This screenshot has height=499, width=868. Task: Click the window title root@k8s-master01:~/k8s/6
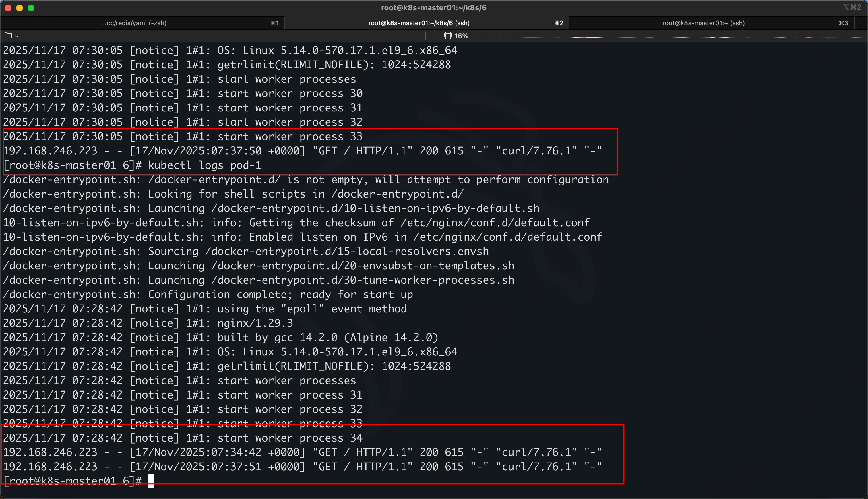point(433,7)
